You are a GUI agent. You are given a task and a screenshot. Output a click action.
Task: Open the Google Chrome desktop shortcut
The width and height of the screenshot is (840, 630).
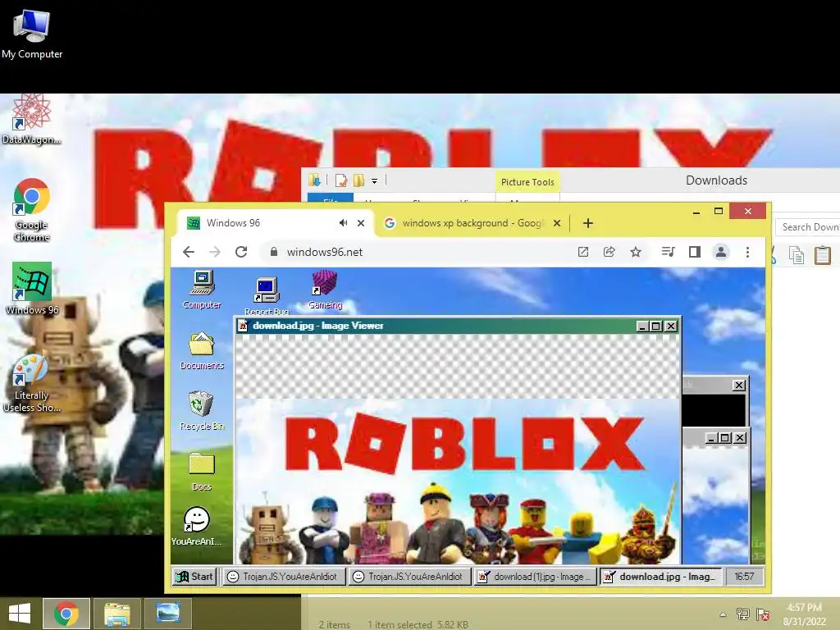point(32,209)
